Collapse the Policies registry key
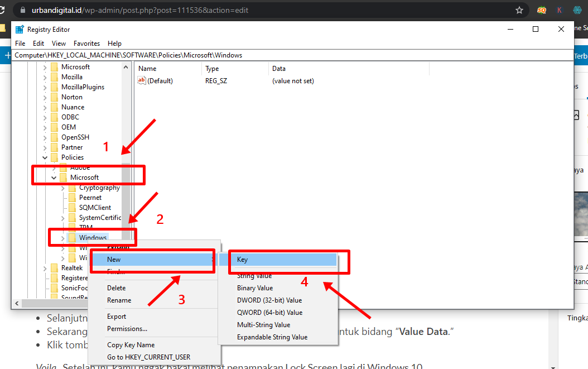Viewport: 588px width, 369px height. [x=45, y=157]
